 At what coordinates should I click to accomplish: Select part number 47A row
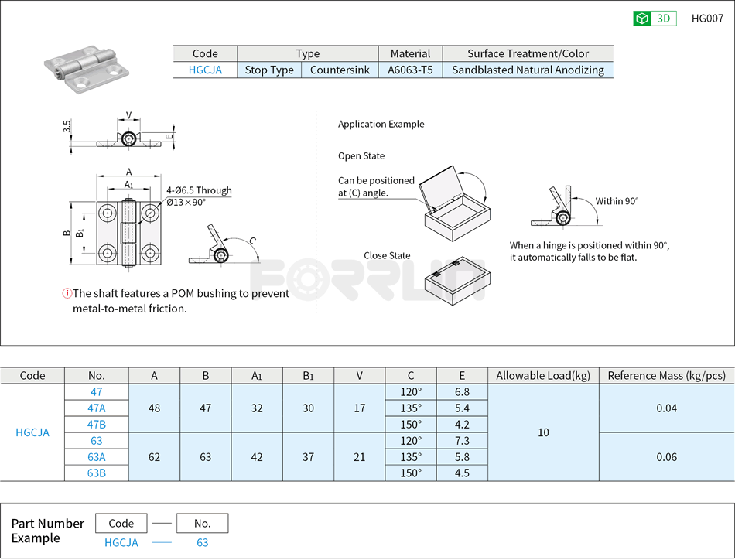(96, 408)
